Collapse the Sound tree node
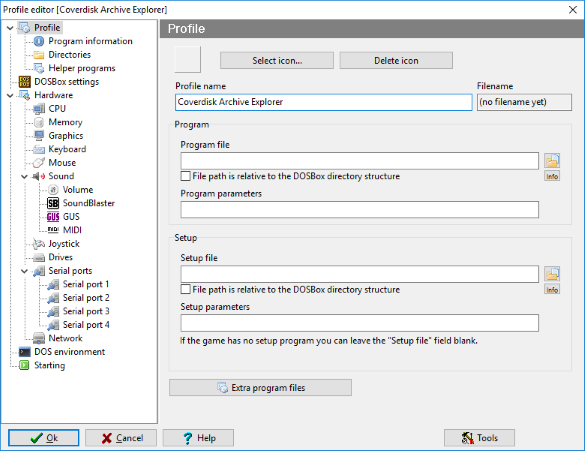 tap(24, 176)
